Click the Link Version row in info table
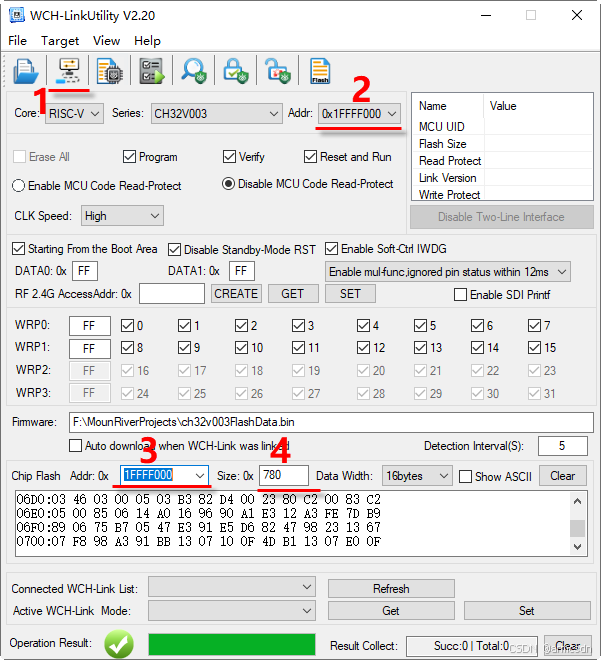 pos(503,178)
